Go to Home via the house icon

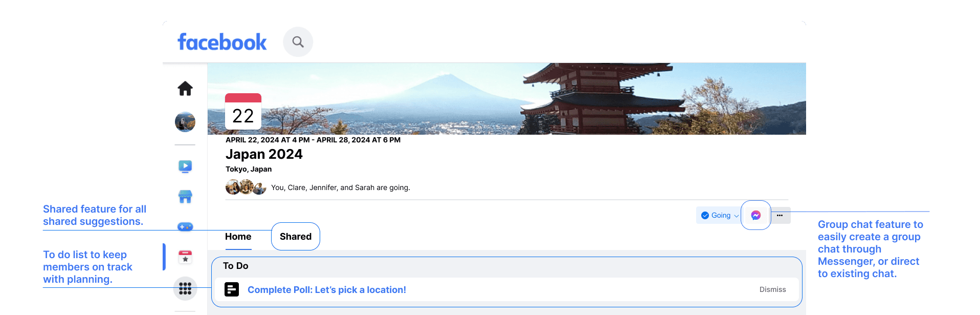click(185, 89)
